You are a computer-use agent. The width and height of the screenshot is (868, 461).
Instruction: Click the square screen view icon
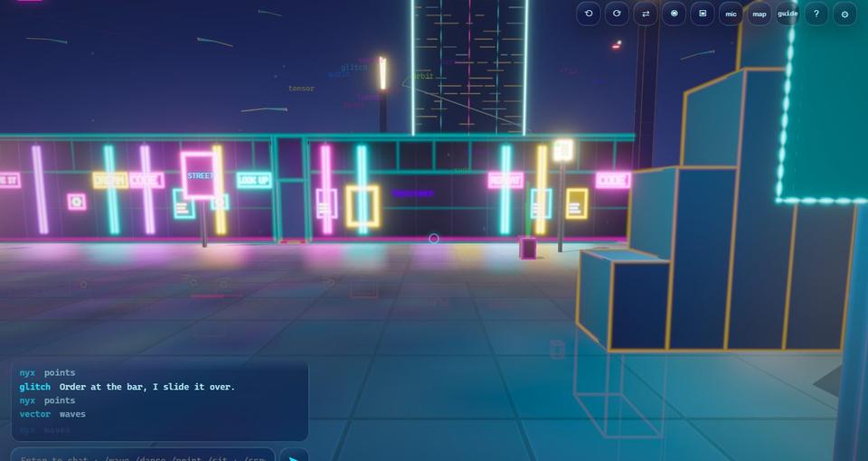[x=703, y=14]
